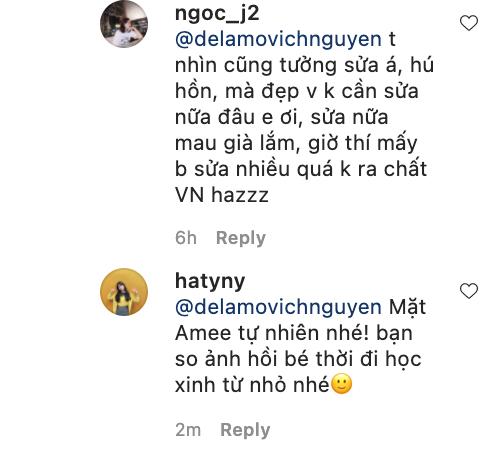Reply to ngoc_j2's comment
The height and width of the screenshot is (458, 490).
click(x=241, y=238)
